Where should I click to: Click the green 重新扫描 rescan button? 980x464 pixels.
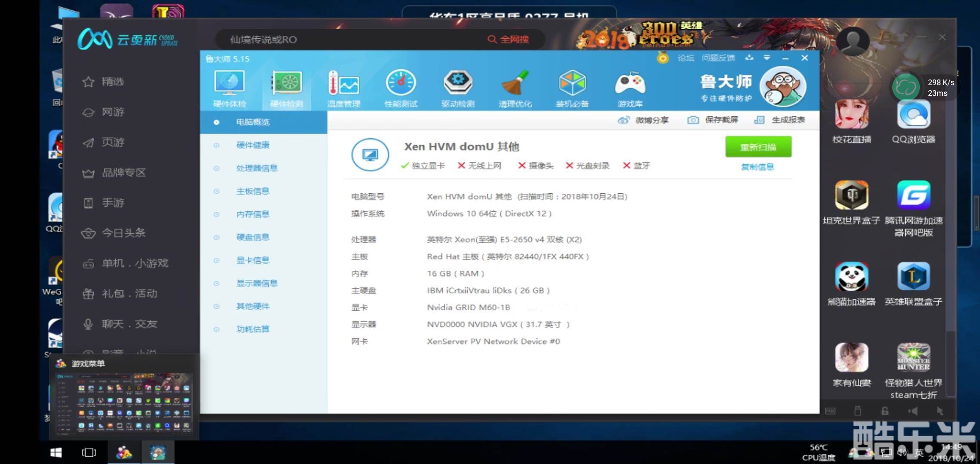758,147
